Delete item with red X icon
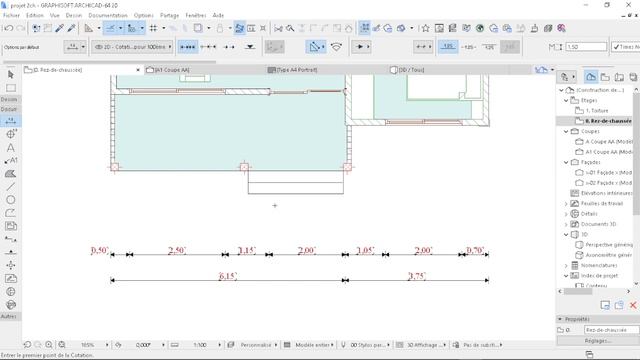This screenshot has width=640, height=360. [x=633, y=305]
